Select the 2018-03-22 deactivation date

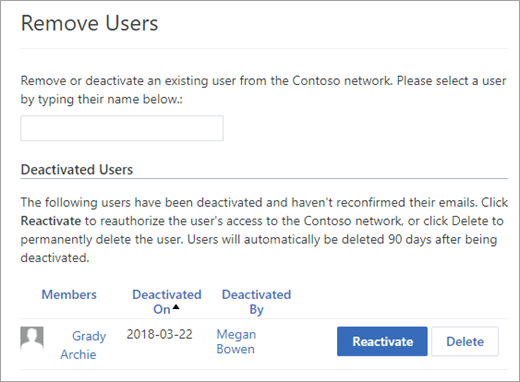[159, 334]
